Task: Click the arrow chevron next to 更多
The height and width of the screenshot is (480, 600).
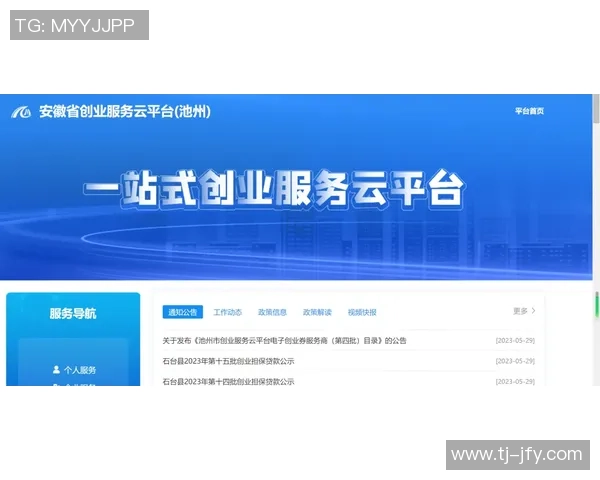Action: (x=533, y=311)
